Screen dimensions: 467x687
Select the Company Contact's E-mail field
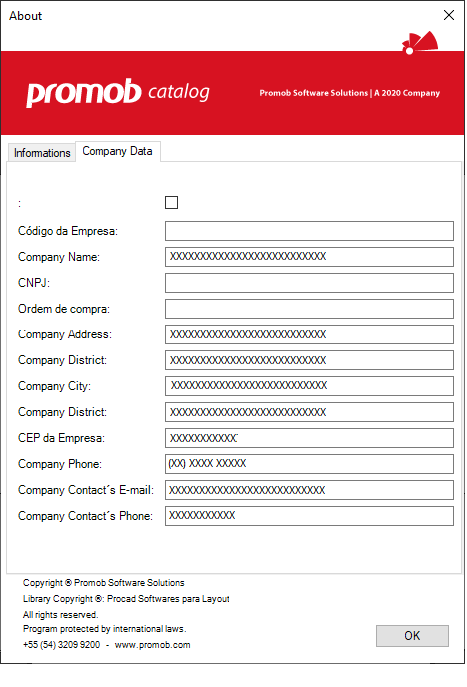point(309,490)
